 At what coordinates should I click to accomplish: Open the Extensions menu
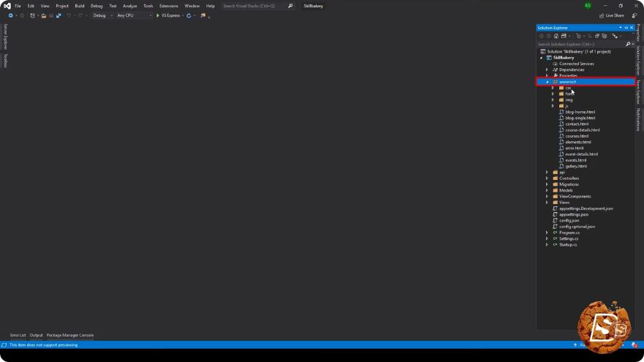pyautogui.click(x=169, y=6)
